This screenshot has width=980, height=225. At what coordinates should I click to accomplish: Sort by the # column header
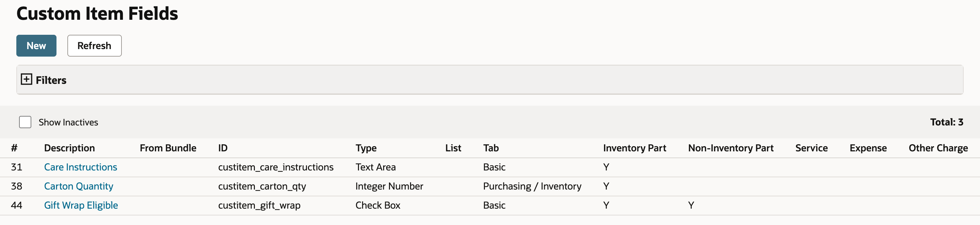pyautogui.click(x=14, y=148)
